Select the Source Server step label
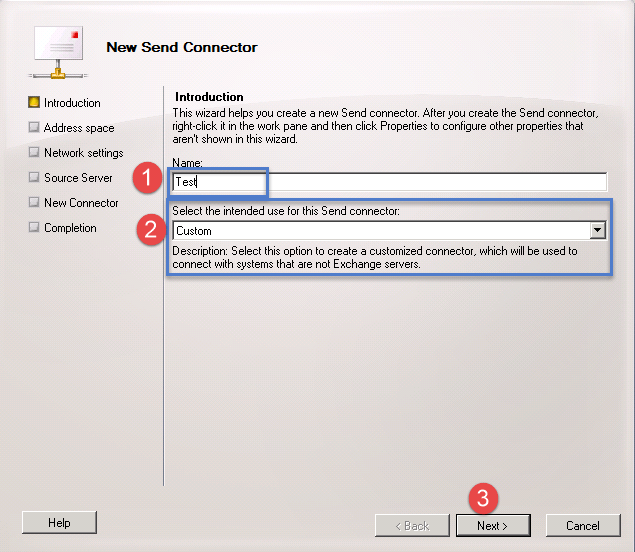635x552 pixels. (78, 178)
